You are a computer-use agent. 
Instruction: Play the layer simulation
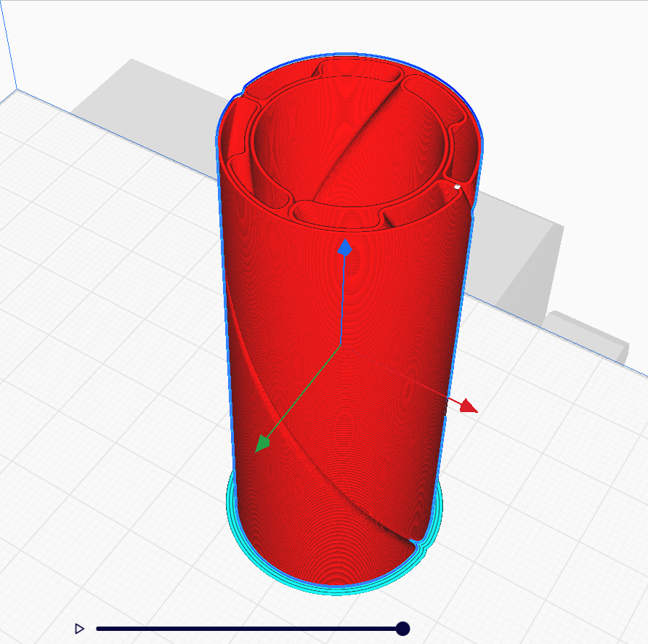(80, 629)
